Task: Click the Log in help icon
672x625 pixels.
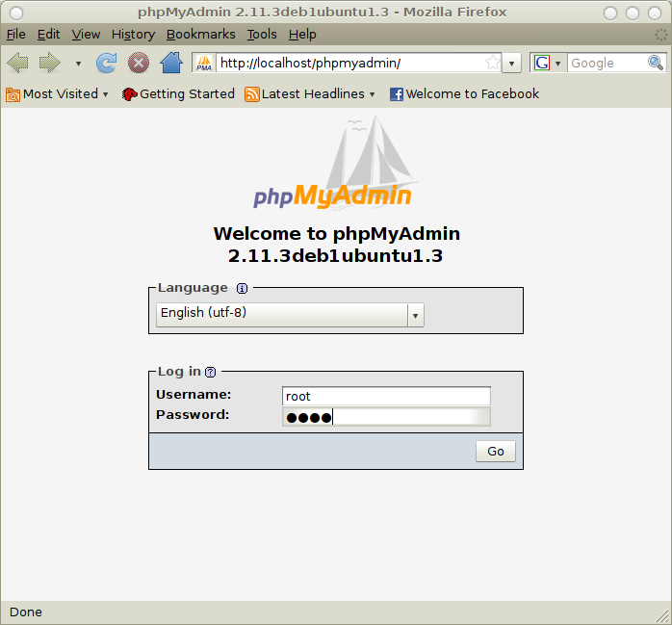Action: click(x=211, y=372)
